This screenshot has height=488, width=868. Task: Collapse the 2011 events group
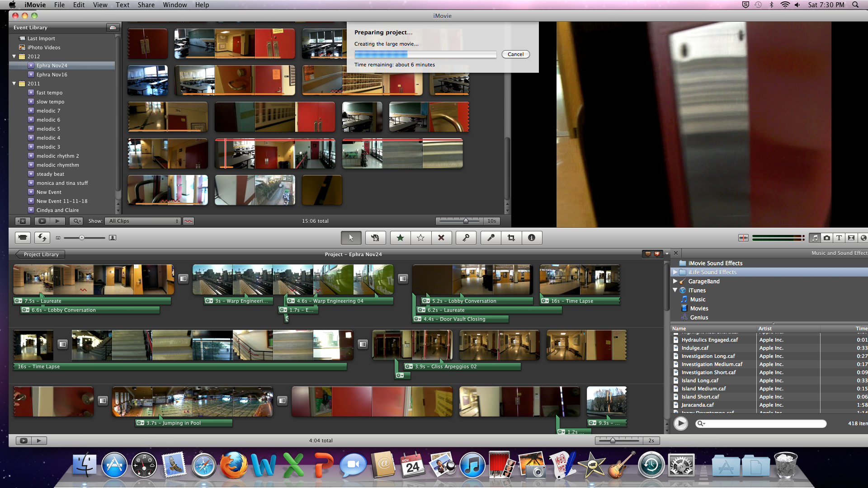[x=14, y=84]
